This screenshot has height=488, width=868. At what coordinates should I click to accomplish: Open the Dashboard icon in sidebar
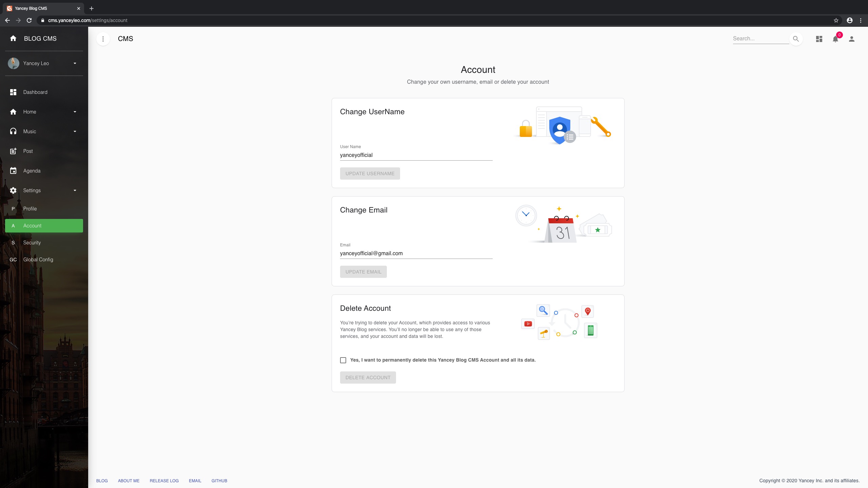[13, 92]
